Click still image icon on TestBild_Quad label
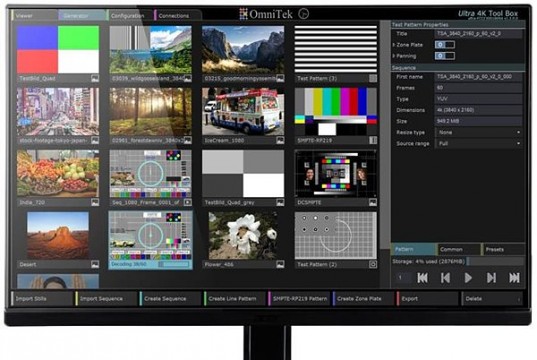Image resolution: width=537 pixels, height=360 pixels. pyautogui.click(x=95, y=78)
